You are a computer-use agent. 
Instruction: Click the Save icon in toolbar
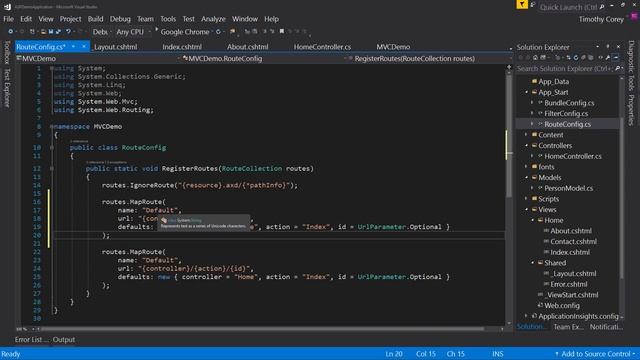click(x=51, y=31)
